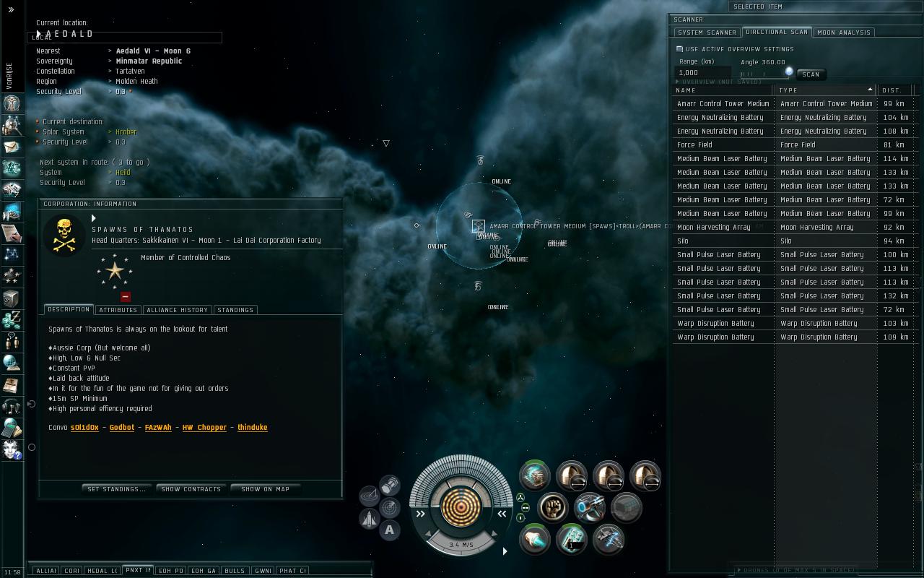The width and height of the screenshot is (924, 578).
Task: Activate the fist icon module
Action: coord(553,507)
